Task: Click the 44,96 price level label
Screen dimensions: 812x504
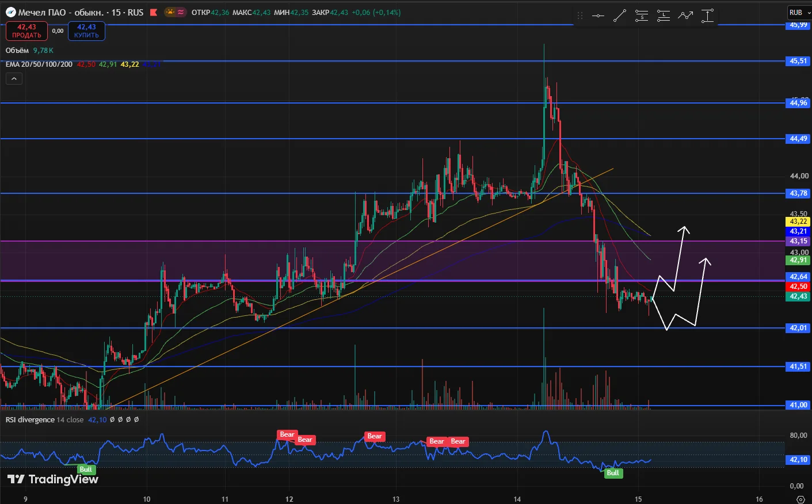Action: coord(798,103)
